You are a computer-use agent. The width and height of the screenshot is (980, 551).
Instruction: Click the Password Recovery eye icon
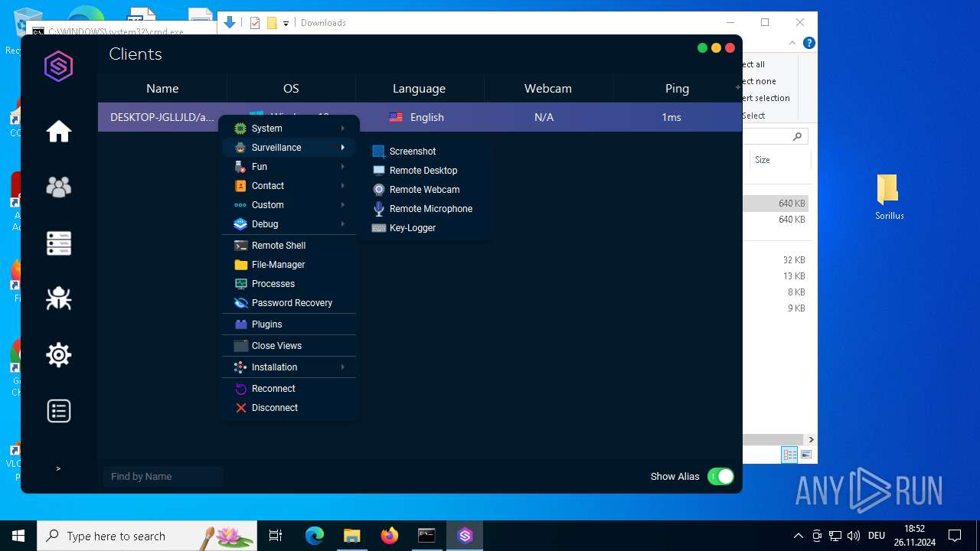(240, 303)
